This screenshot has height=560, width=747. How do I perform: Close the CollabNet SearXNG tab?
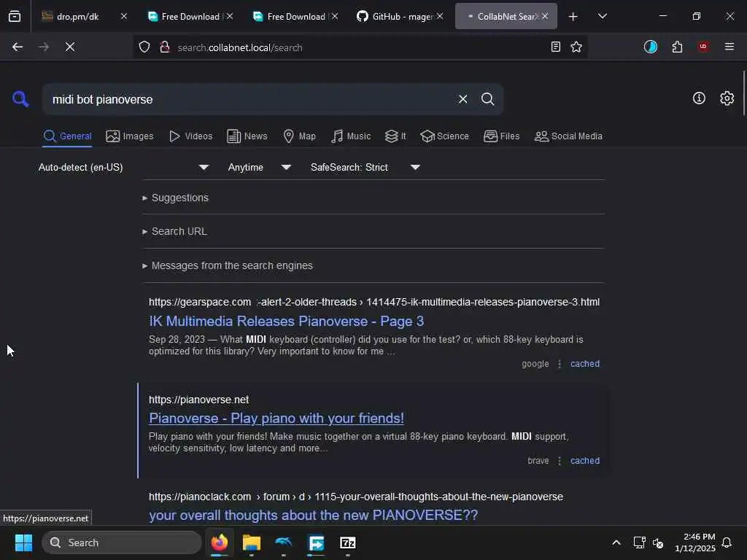545,17
